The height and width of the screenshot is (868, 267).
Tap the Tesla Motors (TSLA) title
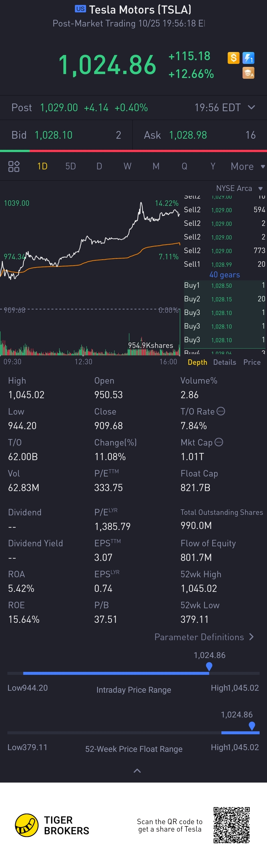(140, 9)
